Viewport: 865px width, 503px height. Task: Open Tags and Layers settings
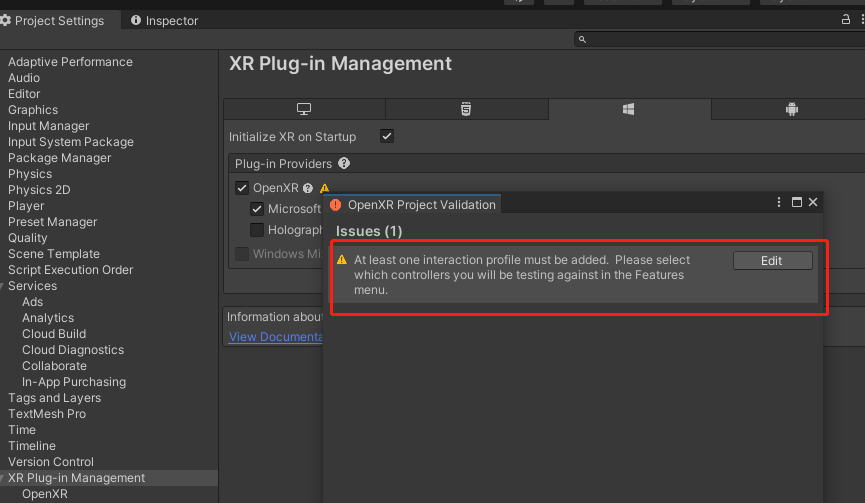55,398
